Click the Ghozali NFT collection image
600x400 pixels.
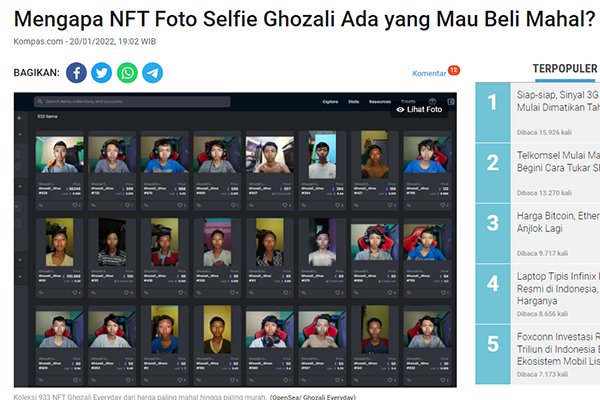tap(235, 240)
